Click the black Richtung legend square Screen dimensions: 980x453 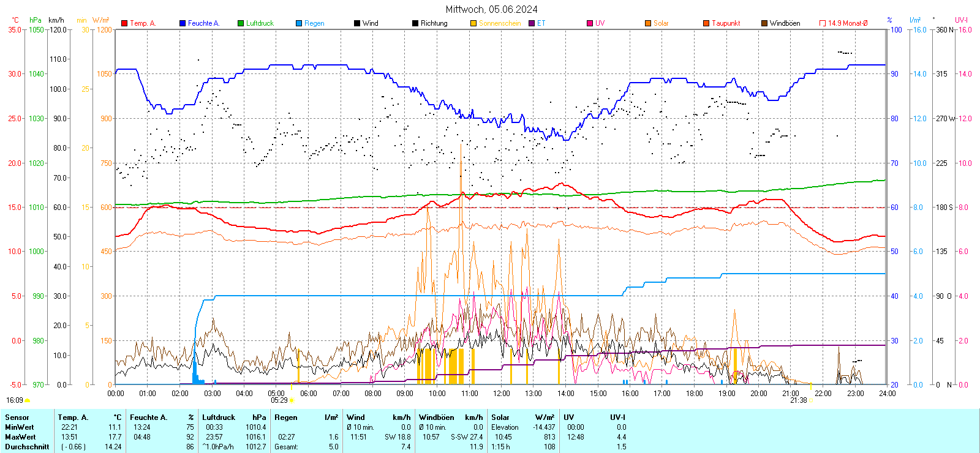pyautogui.click(x=415, y=23)
